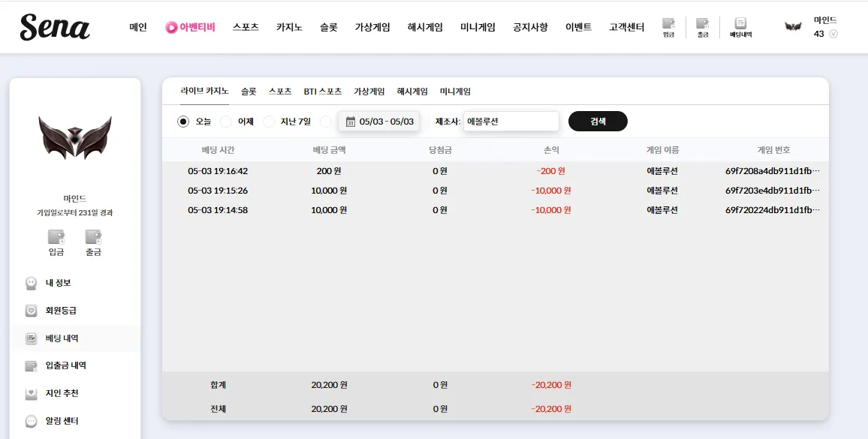Click the sidebar 입금 wallet icon
Screen dimensions: 868x439
(56, 242)
